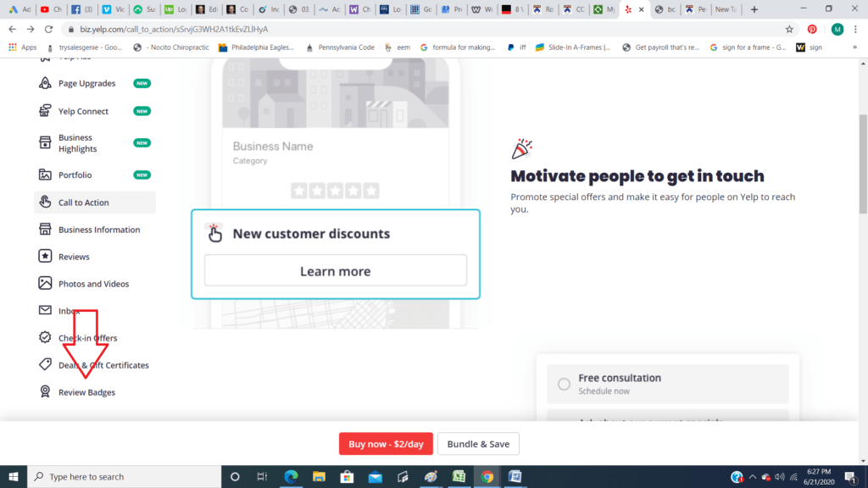
Task: Select the Check-in Offers badge icon
Action: pos(45,337)
